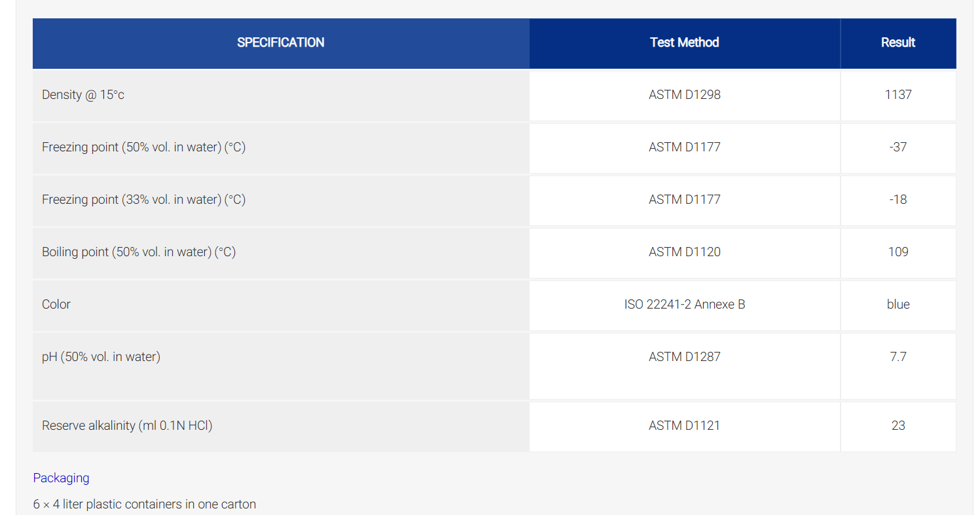Click the ASTM D1298 test method cell

[685, 95]
